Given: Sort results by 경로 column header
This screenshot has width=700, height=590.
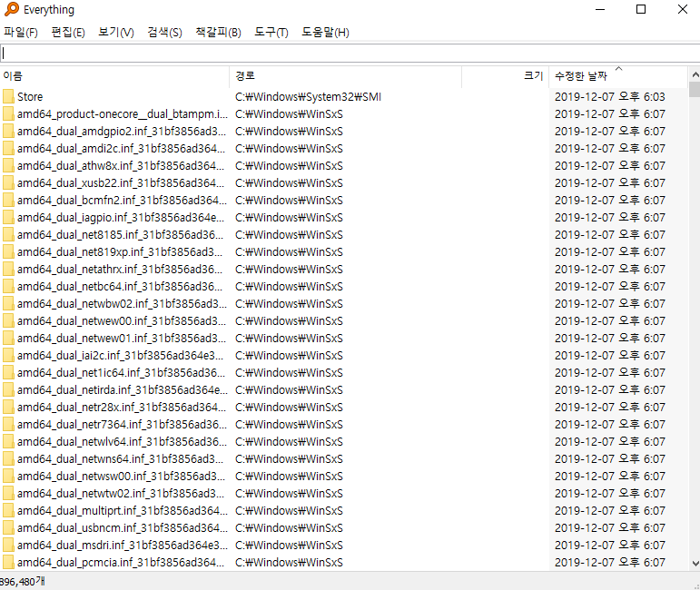Looking at the screenshot, I should click(346, 76).
